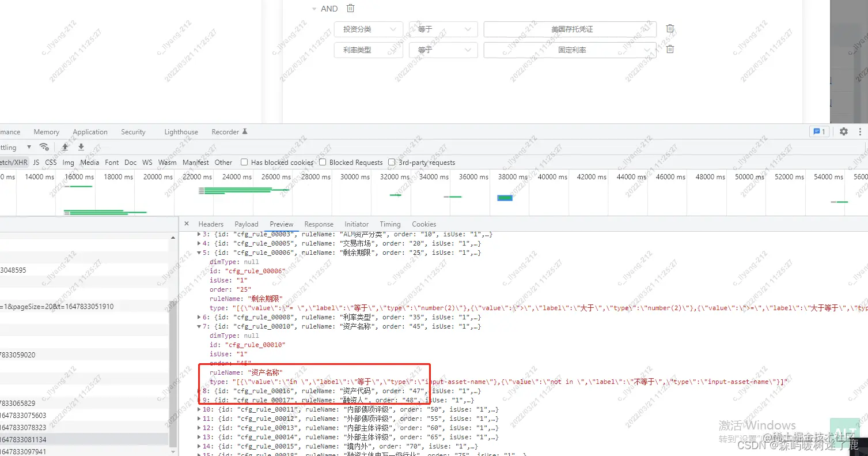Open the Cookies tab of the request

tap(424, 224)
